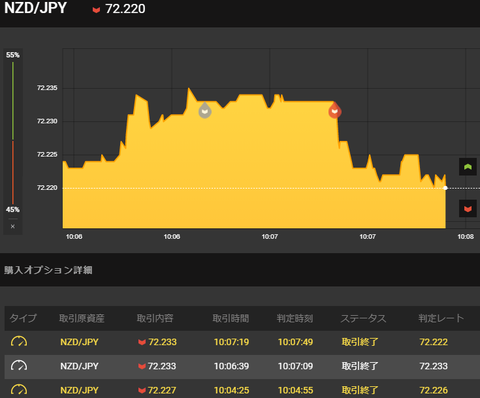480x398 pixels.
Task: Click the white current-price dot on chart
Action: pyautogui.click(x=445, y=188)
